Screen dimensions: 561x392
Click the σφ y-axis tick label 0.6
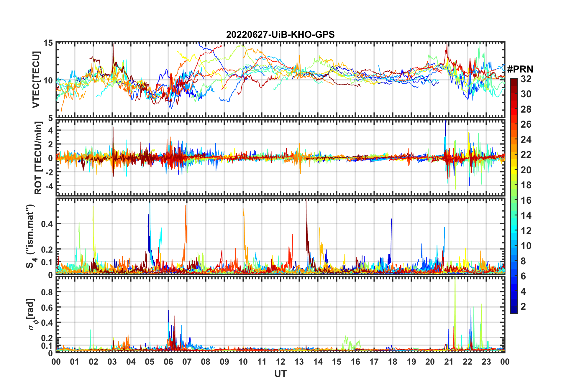tap(47, 307)
